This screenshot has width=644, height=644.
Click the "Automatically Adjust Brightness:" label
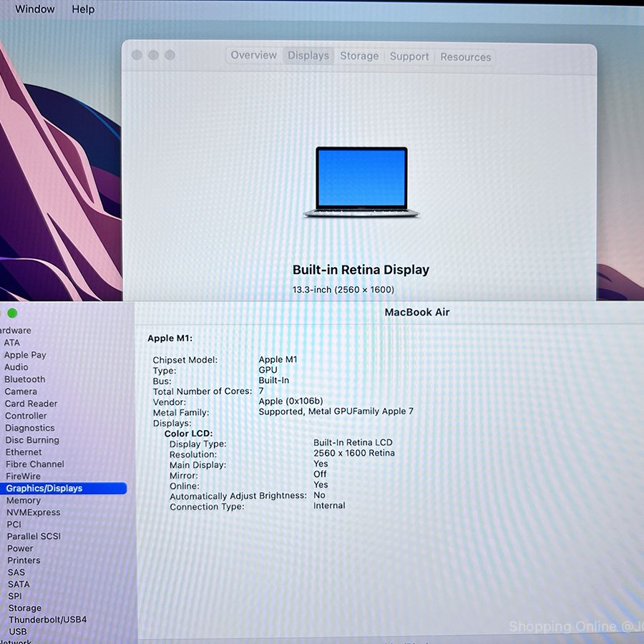click(238, 496)
